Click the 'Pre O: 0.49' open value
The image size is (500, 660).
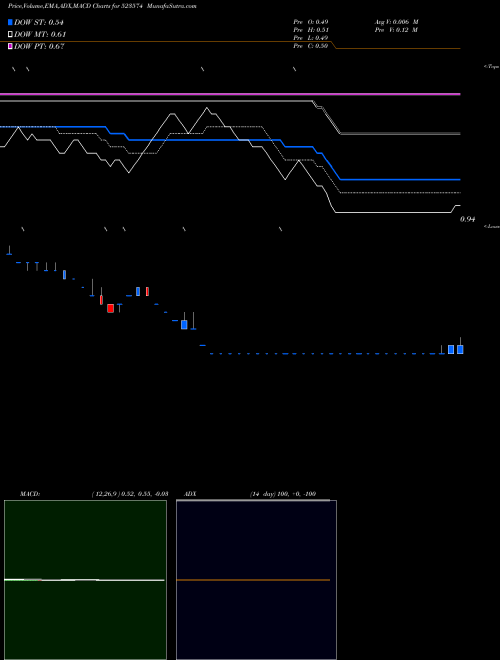pyautogui.click(x=311, y=21)
